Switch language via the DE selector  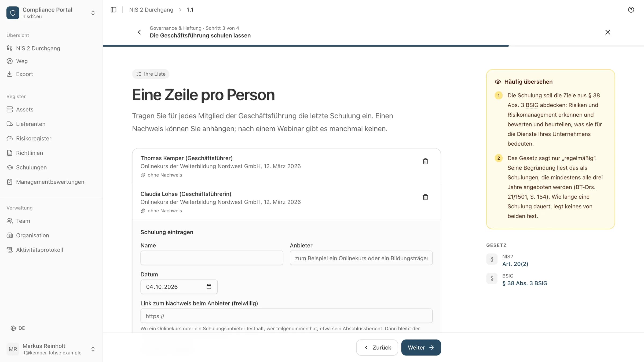(18, 328)
